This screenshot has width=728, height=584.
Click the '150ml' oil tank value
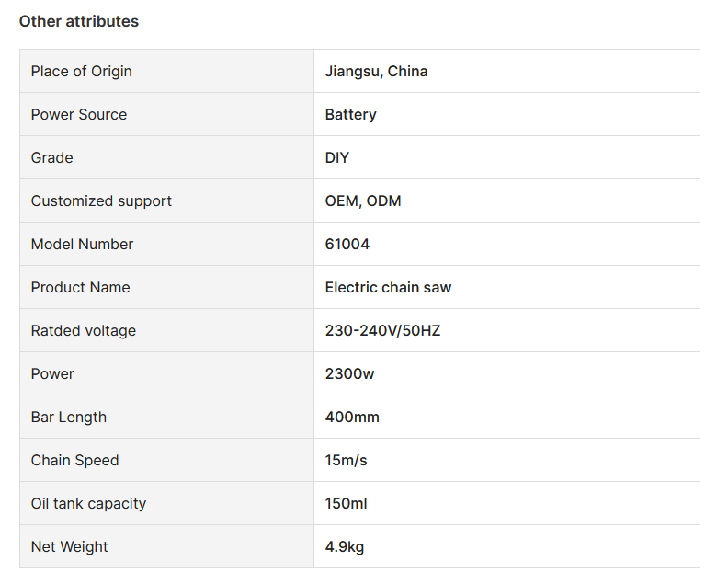coord(346,503)
